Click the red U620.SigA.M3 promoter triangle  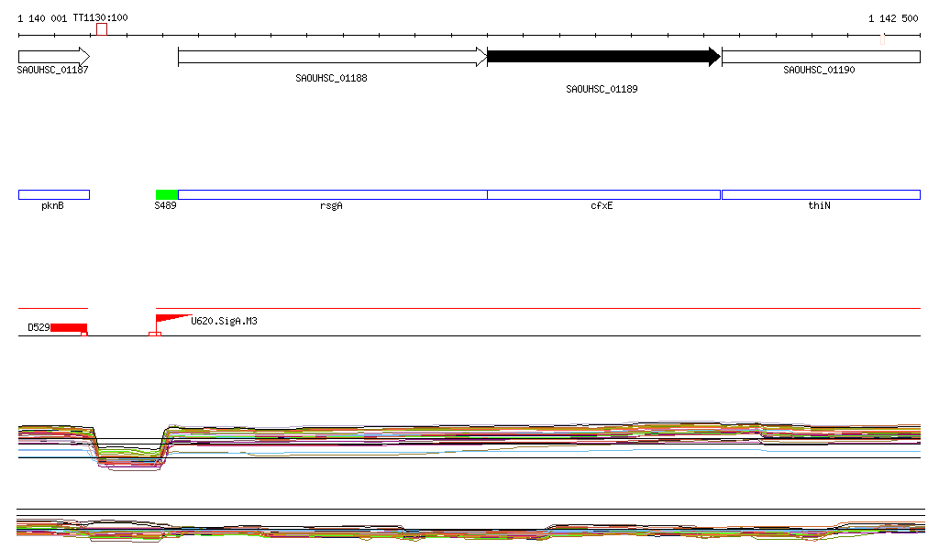tap(169, 319)
